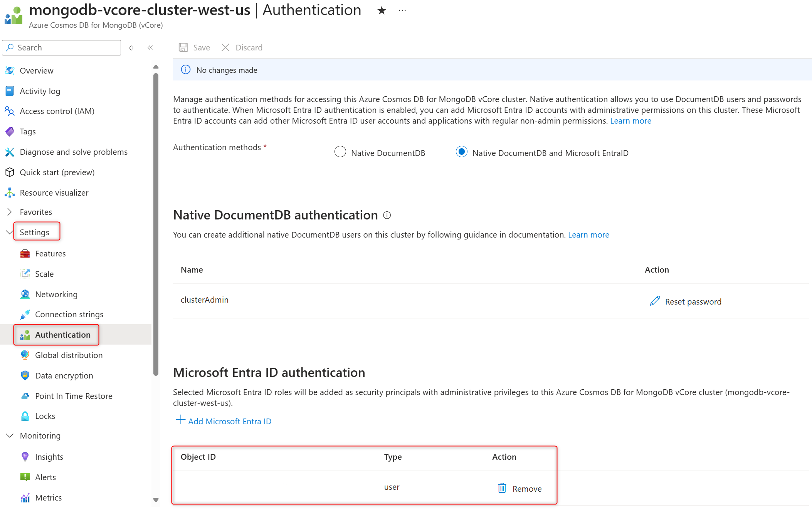
Task: Click the Discard X icon
Action: [225, 47]
